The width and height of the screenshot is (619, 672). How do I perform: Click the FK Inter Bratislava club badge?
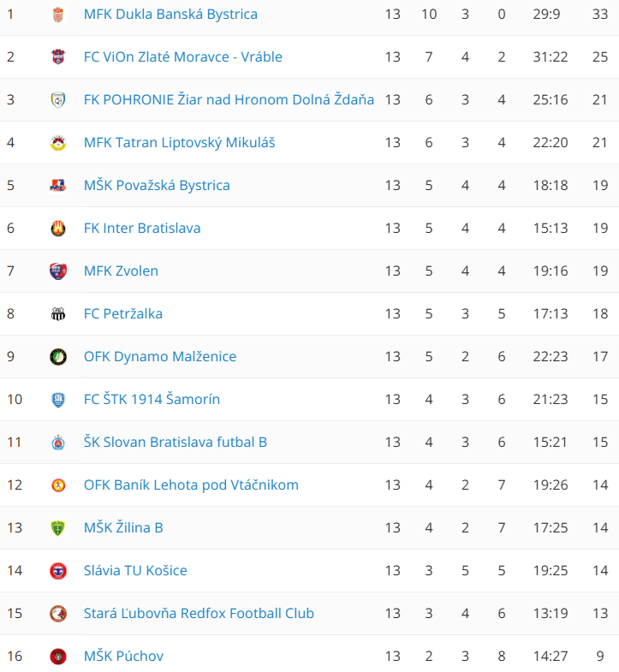coord(58,229)
